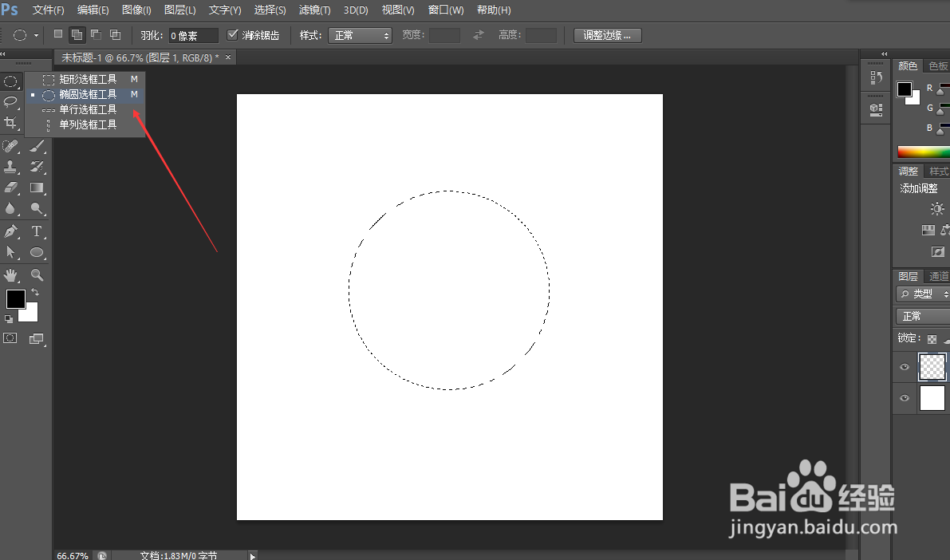The image size is (950, 560).
Task: Add a Levels adjustment
Action: (x=928, y=230)
